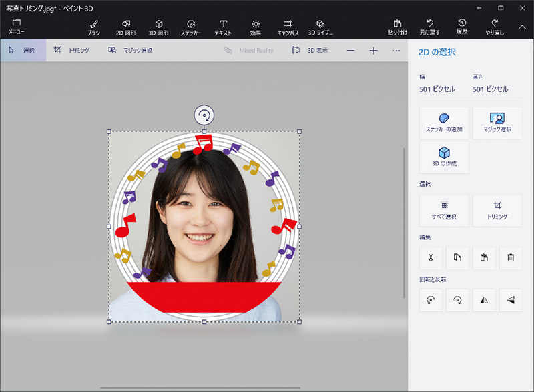Open the 3D図形 shapes tool
Screen dimensions: 534x392
(158, 27)
